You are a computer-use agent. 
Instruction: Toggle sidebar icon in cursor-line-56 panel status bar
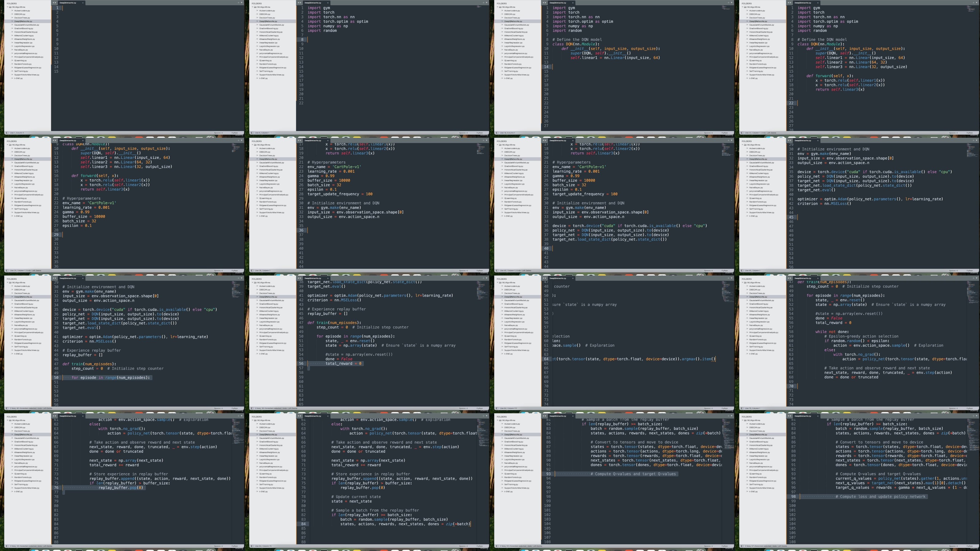pos(252,408)
